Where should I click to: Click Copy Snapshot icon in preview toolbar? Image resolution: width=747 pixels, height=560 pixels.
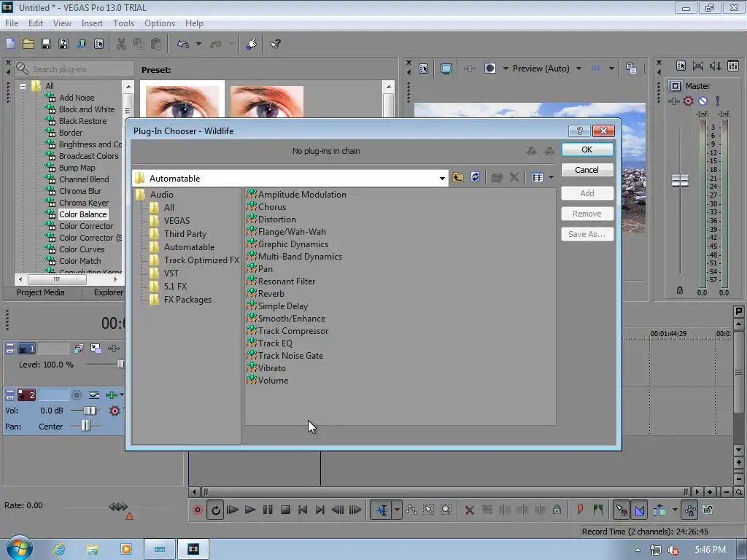pyautogui.click(x=631, y=68)
